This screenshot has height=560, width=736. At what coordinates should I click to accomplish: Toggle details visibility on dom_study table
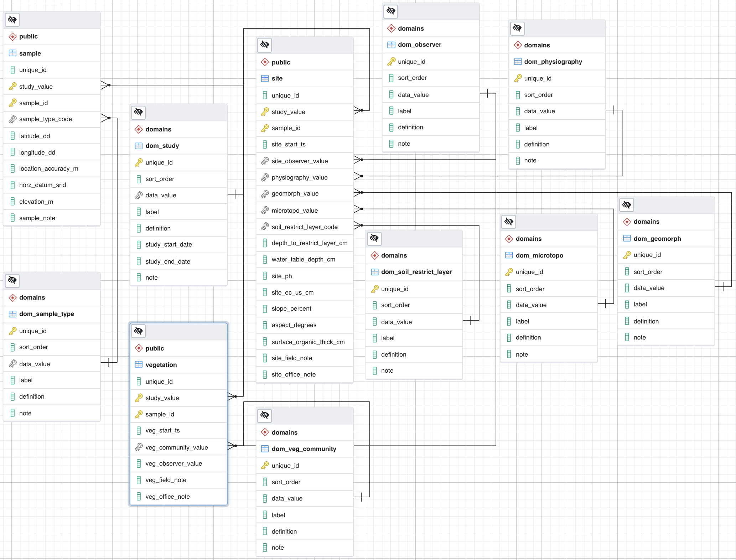[x=139, y=113]
